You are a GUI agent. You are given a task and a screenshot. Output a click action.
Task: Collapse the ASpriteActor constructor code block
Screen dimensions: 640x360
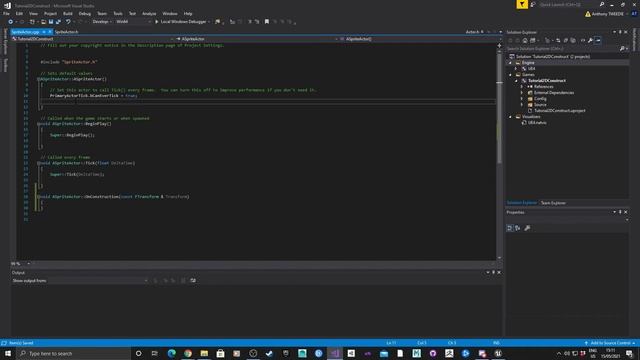[x=38, y=79]
